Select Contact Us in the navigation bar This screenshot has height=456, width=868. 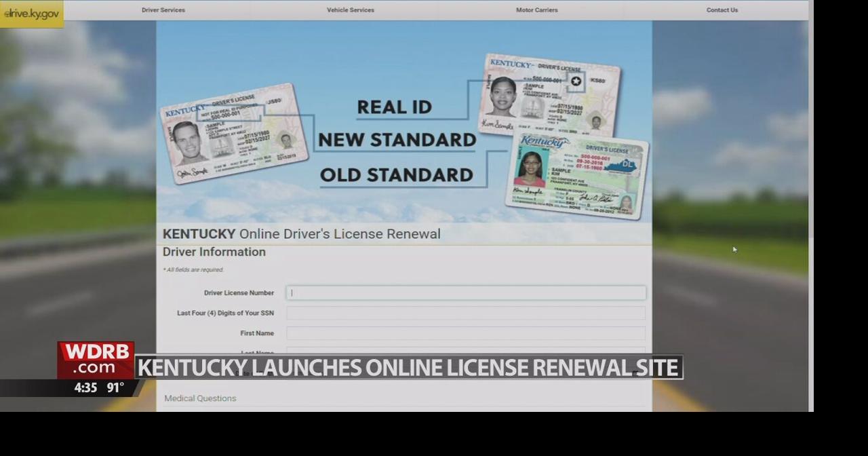click(x=722, y=9)
